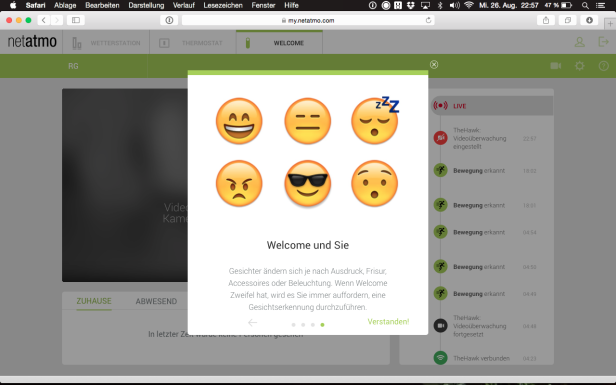The image size is (616, 385).
Task: Open the Safari share button
Action: [x=546, y=20]
